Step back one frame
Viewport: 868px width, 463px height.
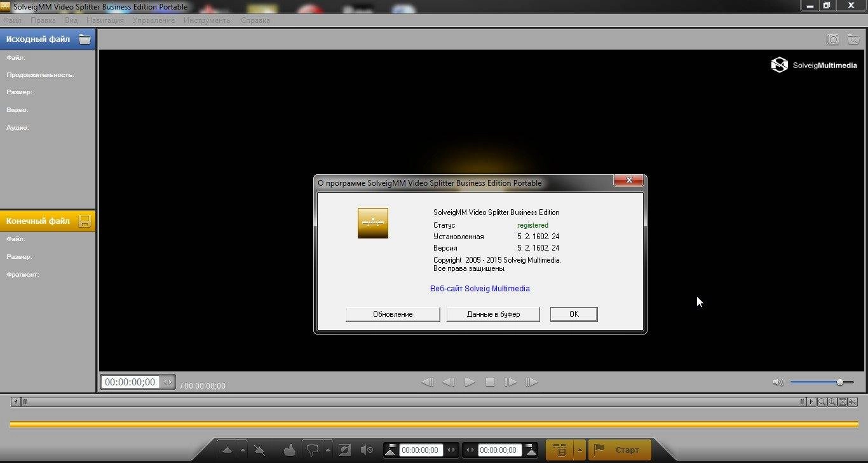tap(449, 382)
